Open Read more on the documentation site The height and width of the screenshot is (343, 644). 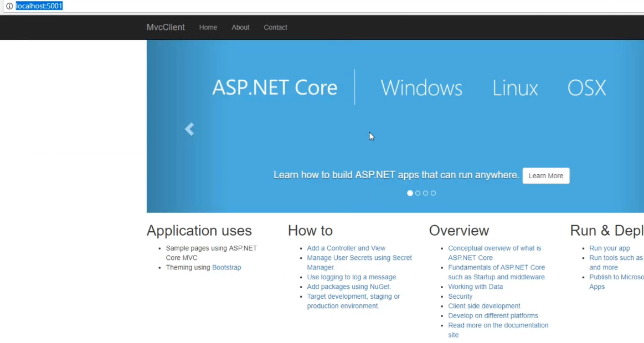tap(498, 330)
